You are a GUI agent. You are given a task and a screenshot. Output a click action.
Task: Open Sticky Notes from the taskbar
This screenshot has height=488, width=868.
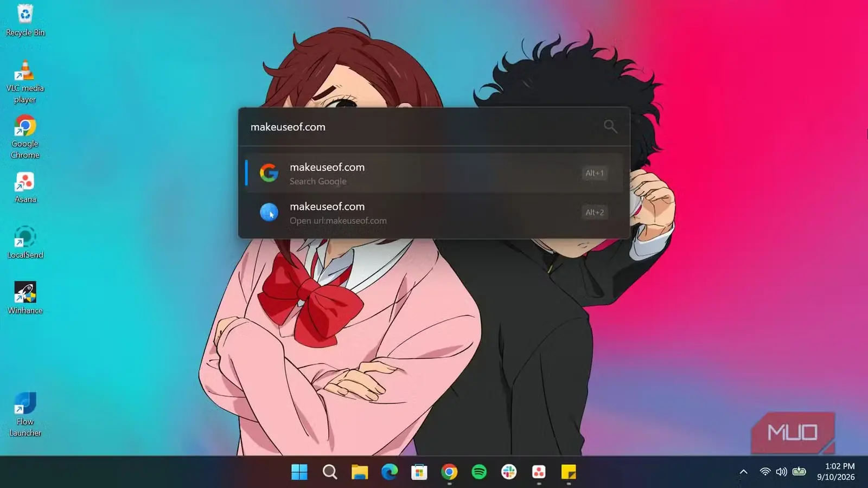tap(569, 472)
